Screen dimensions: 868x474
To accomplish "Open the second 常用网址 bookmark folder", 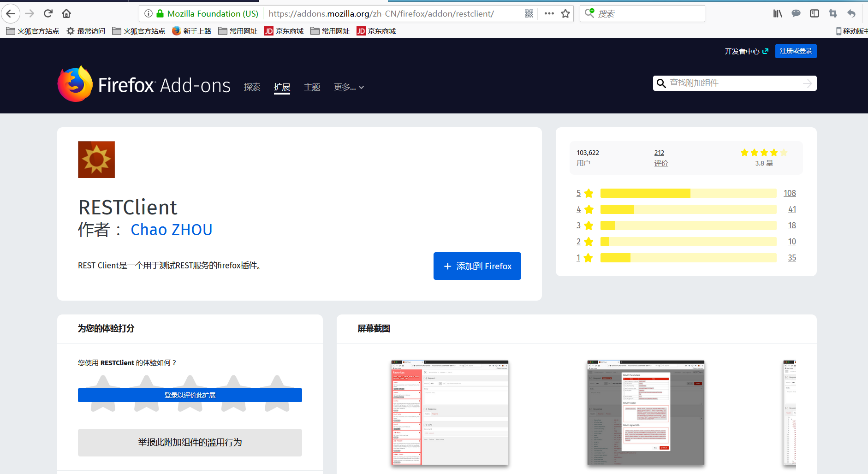I will click(330, 31).
